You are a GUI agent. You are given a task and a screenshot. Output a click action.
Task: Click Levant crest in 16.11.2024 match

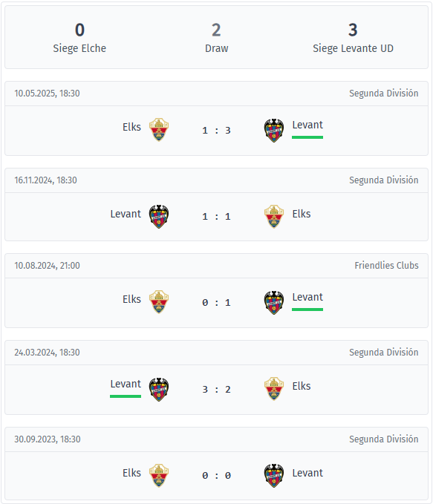[159, 217]
